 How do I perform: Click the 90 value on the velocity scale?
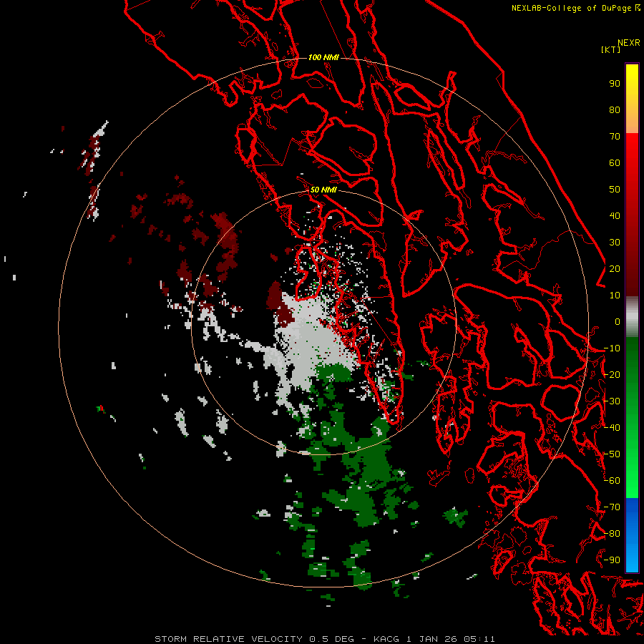(615, 84)
